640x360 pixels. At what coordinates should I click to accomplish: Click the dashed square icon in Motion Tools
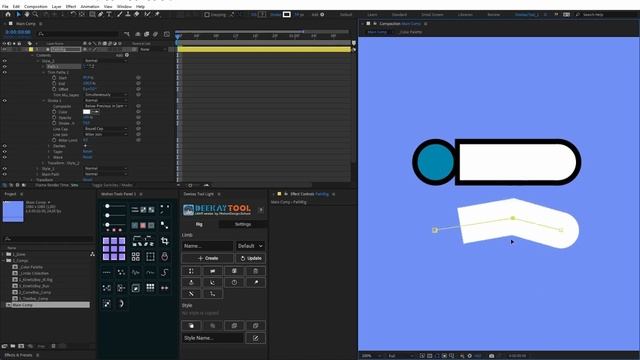click(x=150, y=256)
